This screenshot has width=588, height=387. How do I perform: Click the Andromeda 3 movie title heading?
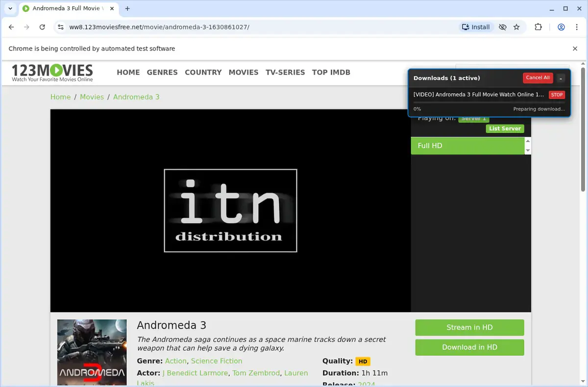[171, 325]
